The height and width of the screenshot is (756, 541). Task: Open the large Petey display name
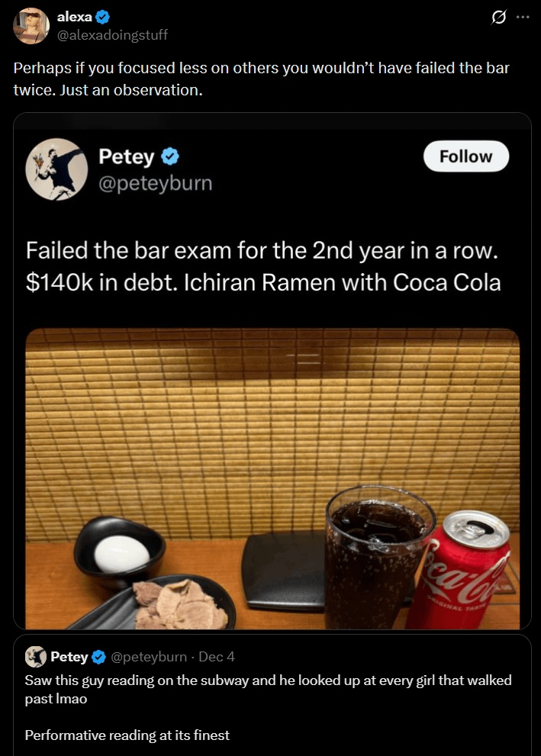coord(127,156)
